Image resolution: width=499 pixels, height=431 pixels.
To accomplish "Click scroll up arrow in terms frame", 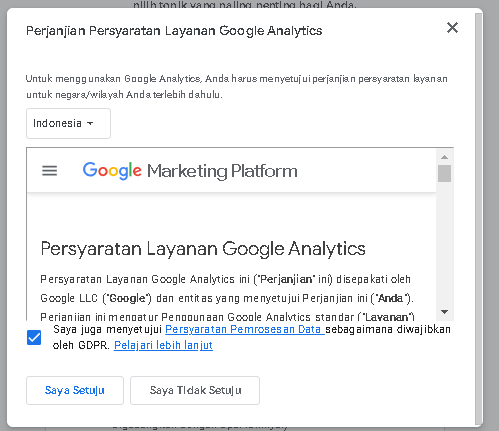I will [444, 157].
